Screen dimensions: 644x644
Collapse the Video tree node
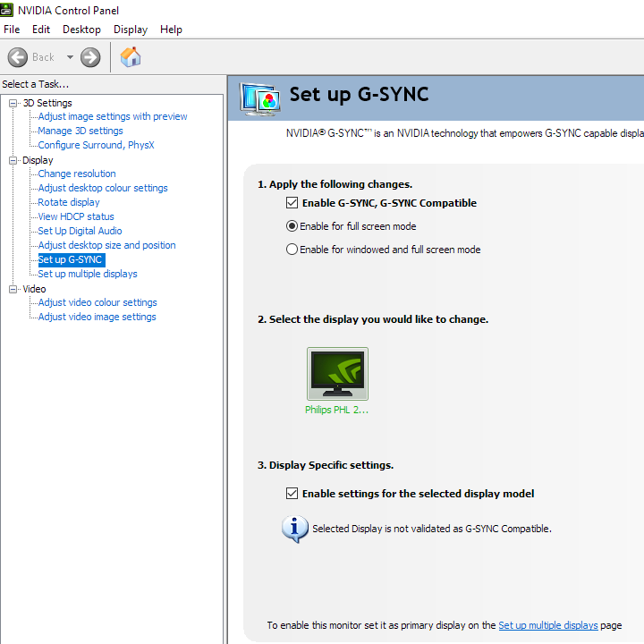(x=13, y=289)
